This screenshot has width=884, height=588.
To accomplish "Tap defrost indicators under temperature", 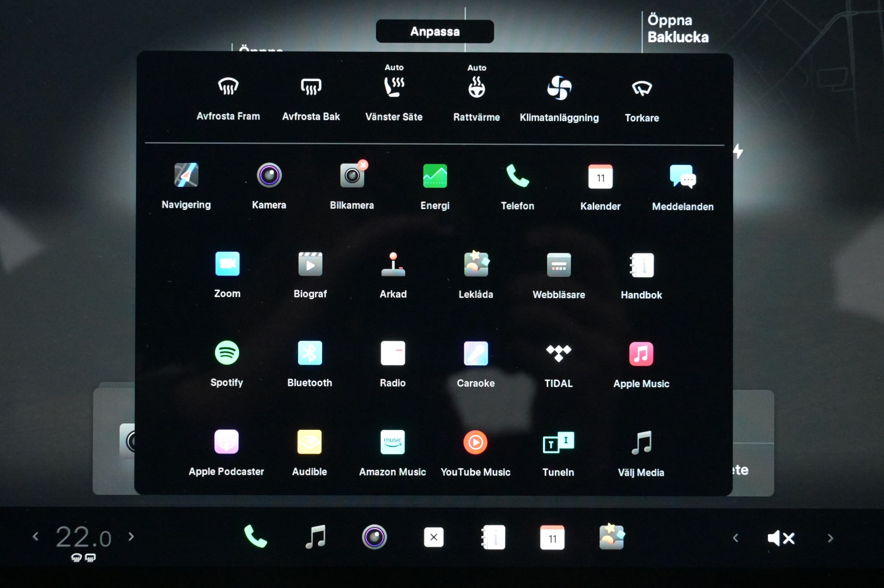I will [83, 558].
